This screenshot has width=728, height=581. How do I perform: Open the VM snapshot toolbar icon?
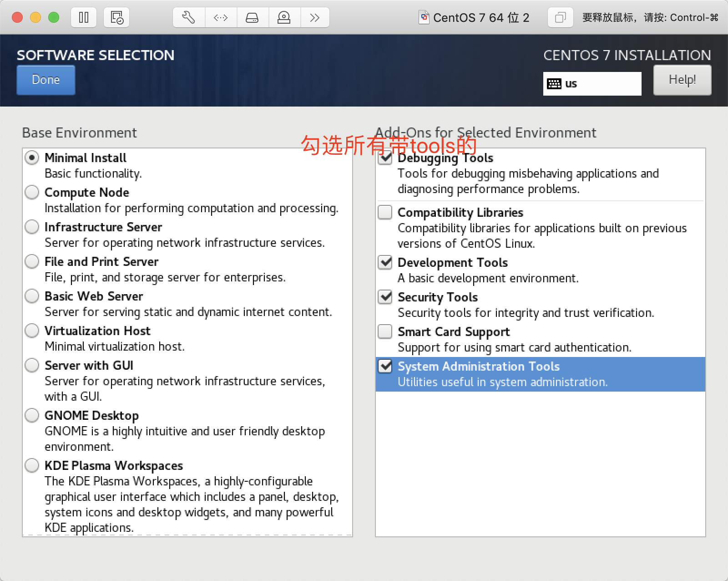point(116,18)
